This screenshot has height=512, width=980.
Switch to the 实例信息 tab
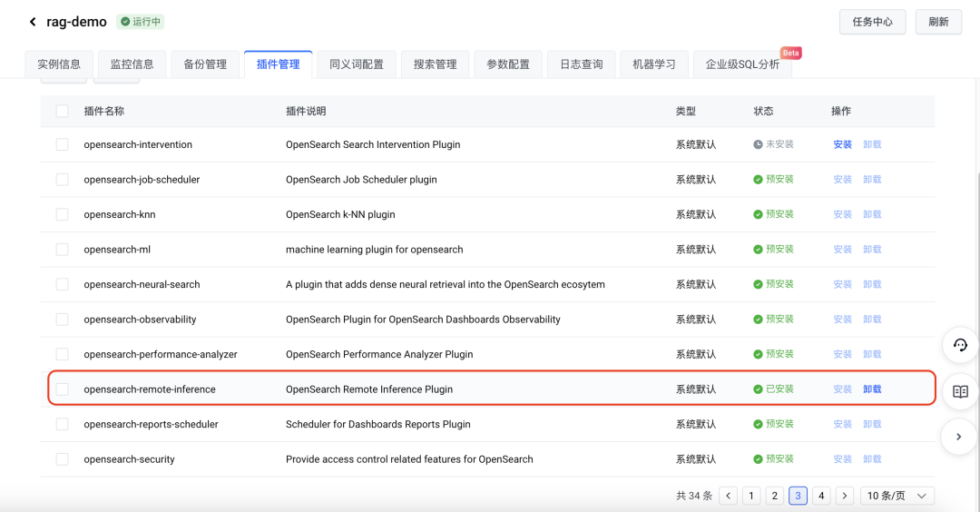tap(59, 64)
